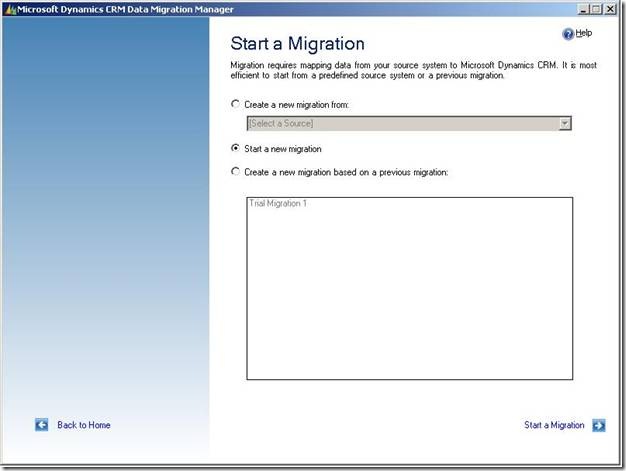Click the Start a Migration arrow icon

click(x=598, y=425)
